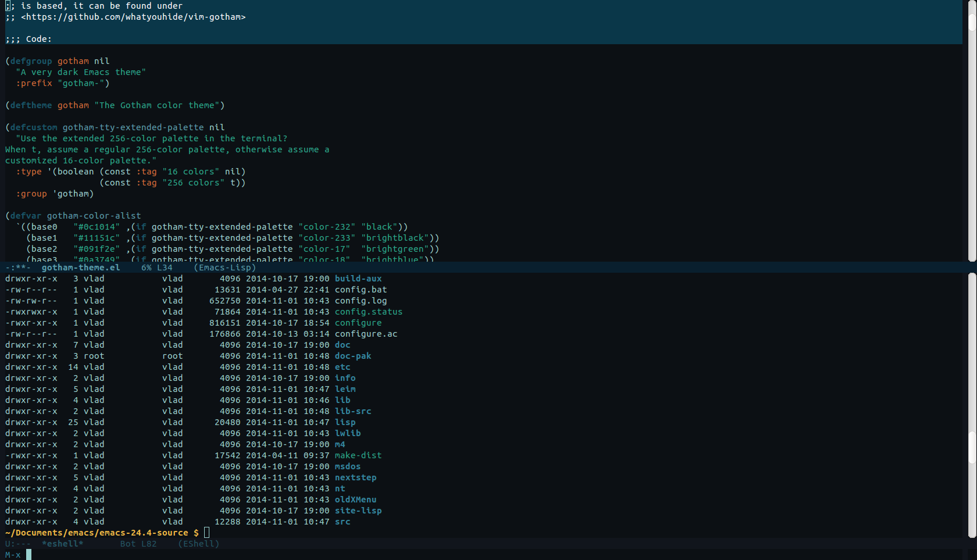Place cursor in the M-x minibuffer prompt
Image resolution: width=977 pixels, height=560 pixels.
click(28, 555)
